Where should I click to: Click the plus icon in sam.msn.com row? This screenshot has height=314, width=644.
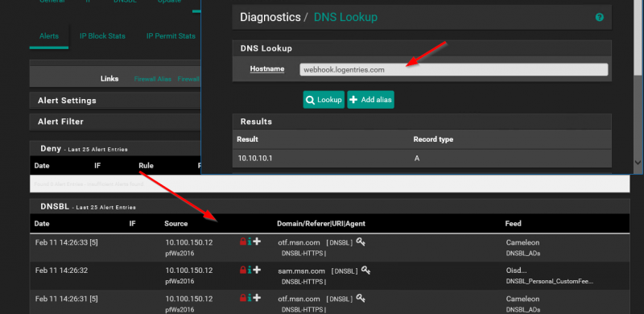257,270
